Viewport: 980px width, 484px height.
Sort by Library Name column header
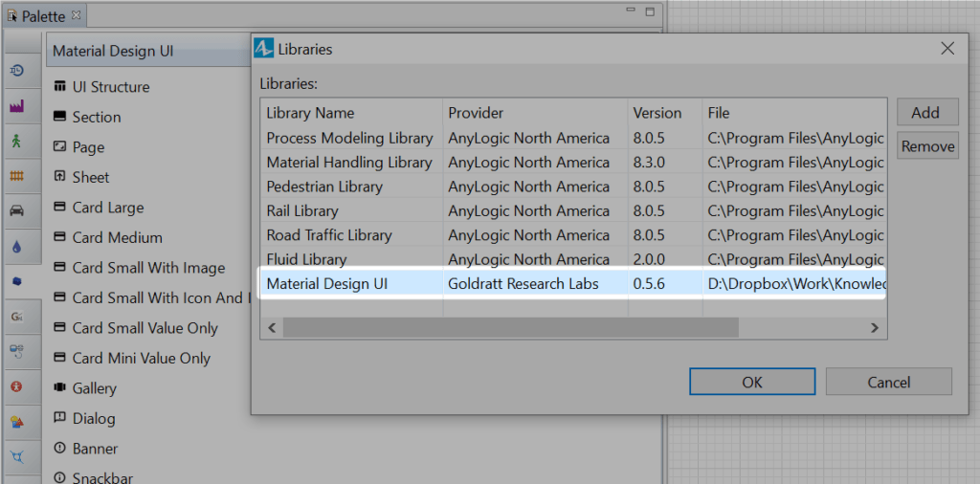352,113
